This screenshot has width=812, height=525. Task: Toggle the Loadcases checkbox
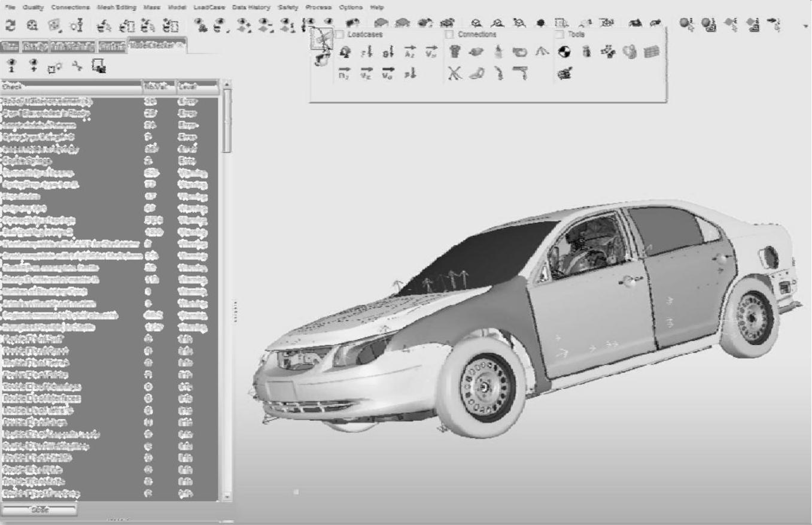pyautogui.click(x=340, y=35)
